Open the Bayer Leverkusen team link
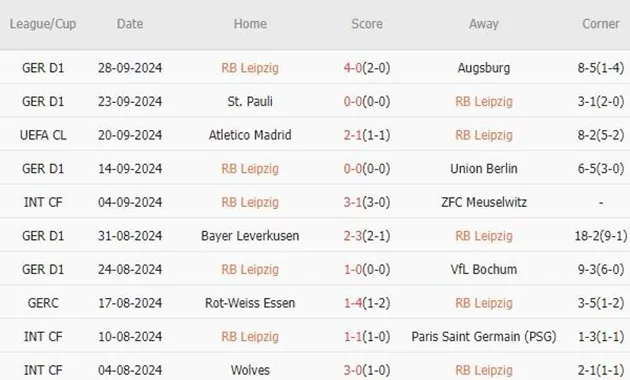This screenshot has width=630, height=380. 250,236
